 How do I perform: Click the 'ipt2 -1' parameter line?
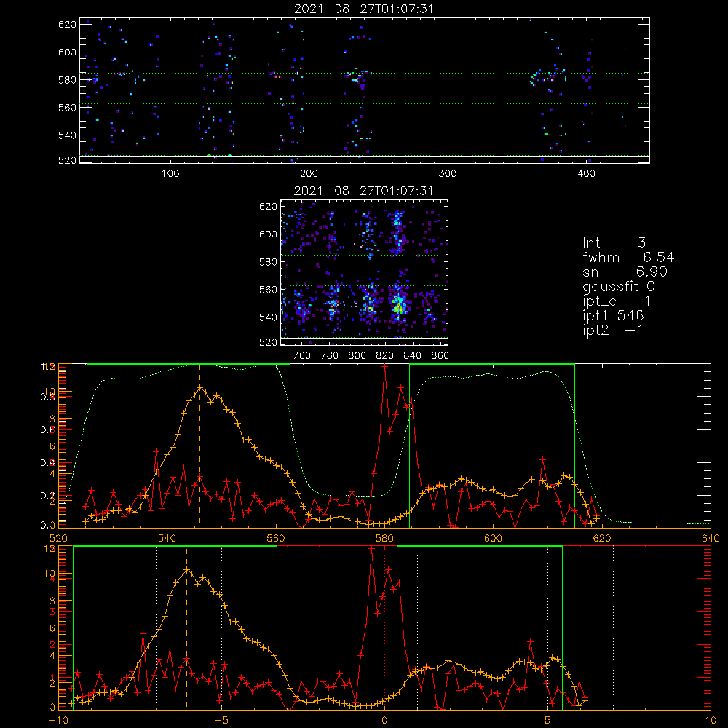tap(613, 330)
